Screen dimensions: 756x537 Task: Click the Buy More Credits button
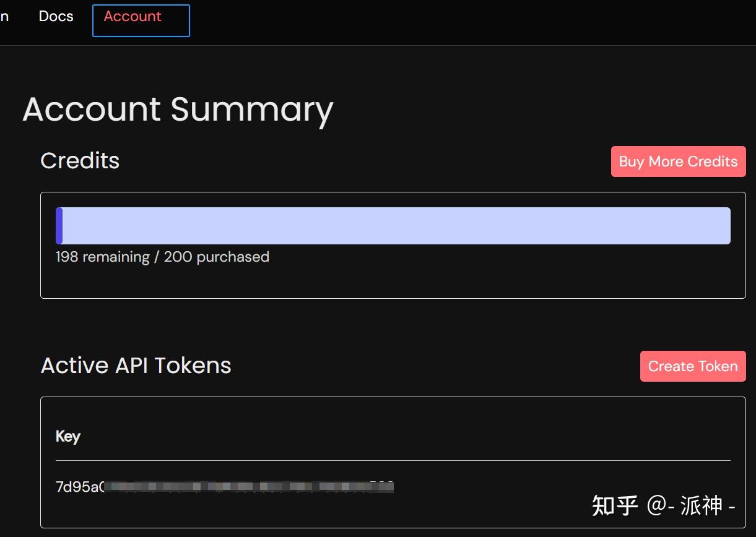tap(678, 161)
